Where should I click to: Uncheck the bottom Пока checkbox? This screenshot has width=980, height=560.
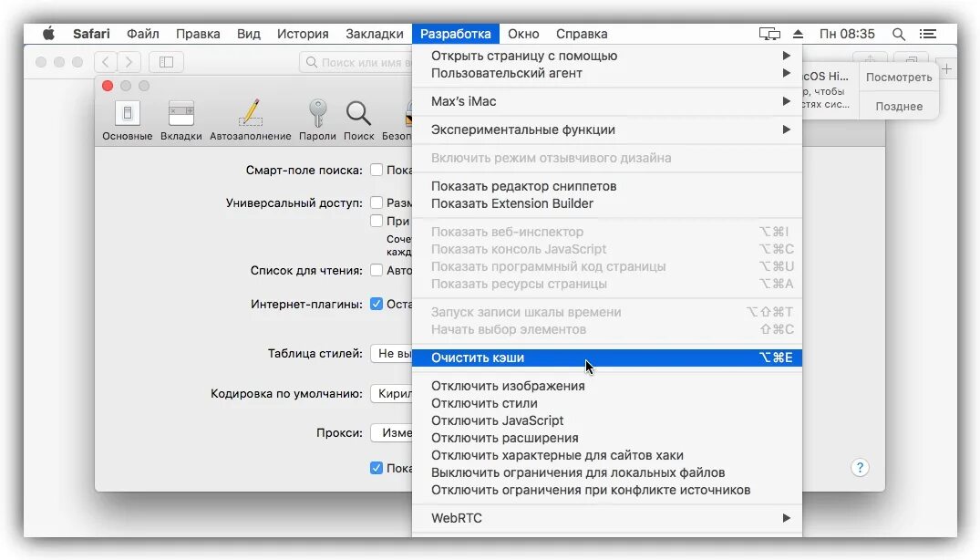coord(377,468)
